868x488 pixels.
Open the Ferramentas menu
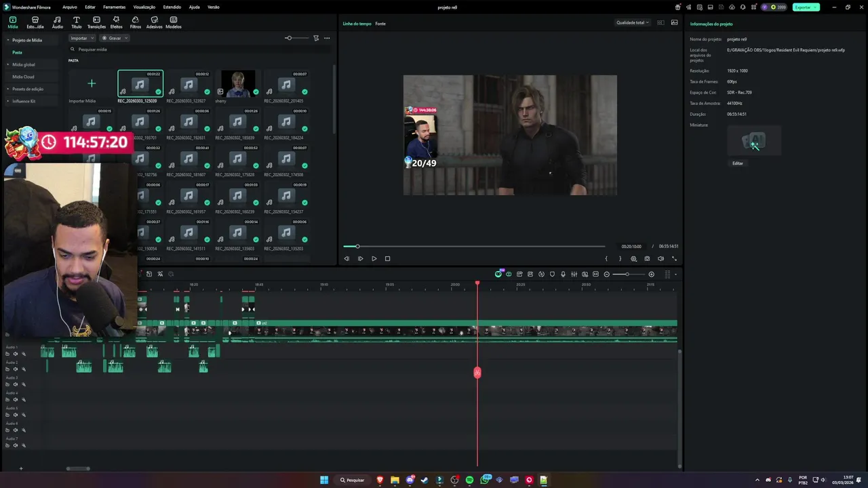pyautogui.click(x=114, y=7)
